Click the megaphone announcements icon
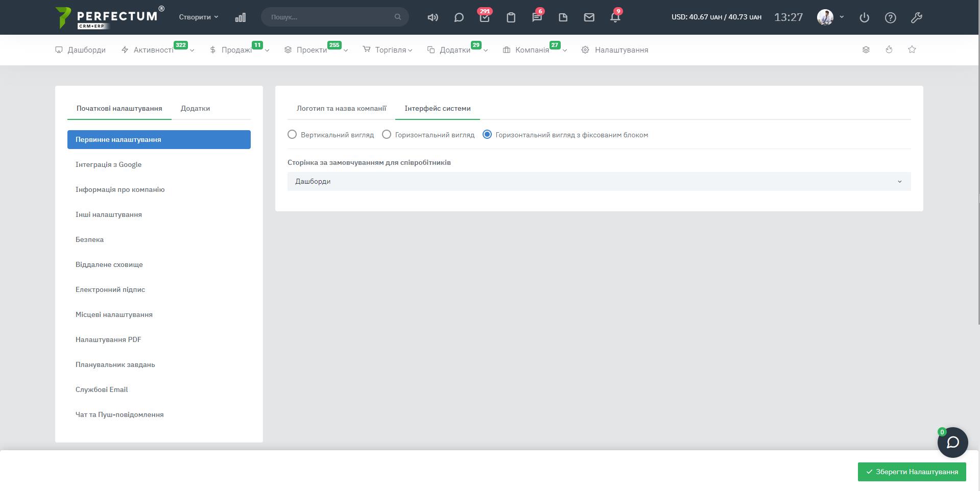The width and height of the screenshot is (980, 491). click(x=433, y=18)
